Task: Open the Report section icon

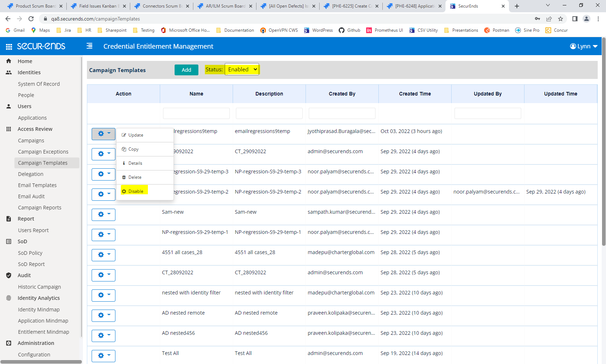Action: point(8,218)
